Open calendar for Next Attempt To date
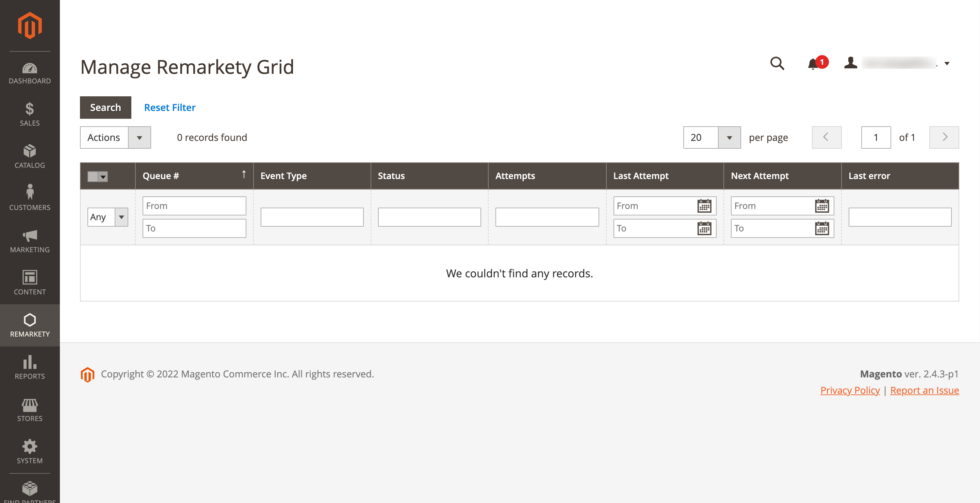 pos(822,228)
